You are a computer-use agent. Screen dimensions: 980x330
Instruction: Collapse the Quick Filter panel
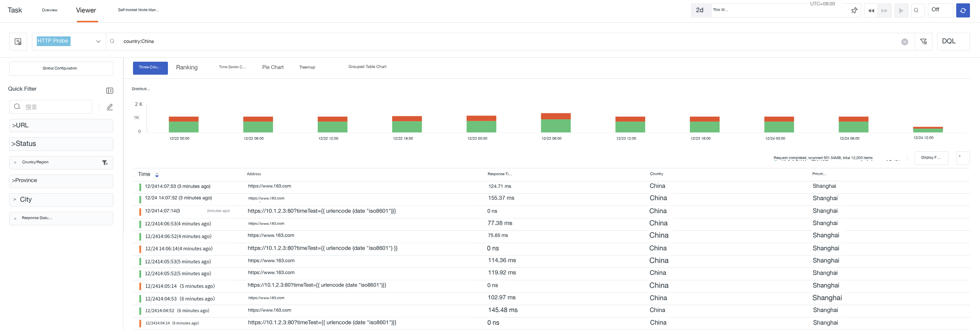click(x=110, y=91)
